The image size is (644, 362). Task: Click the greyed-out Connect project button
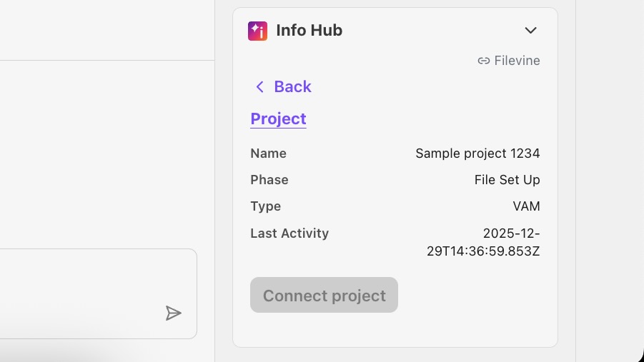point(324,295)
